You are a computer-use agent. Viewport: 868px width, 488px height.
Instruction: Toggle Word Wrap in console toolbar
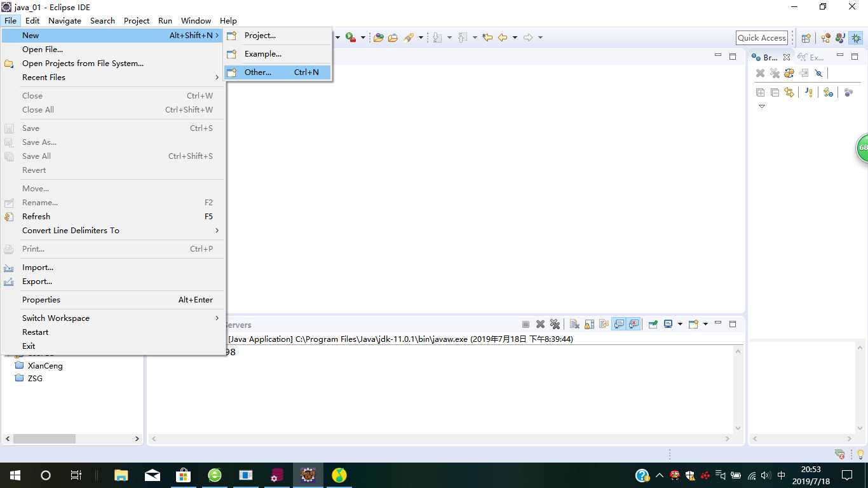coord(604,324)
